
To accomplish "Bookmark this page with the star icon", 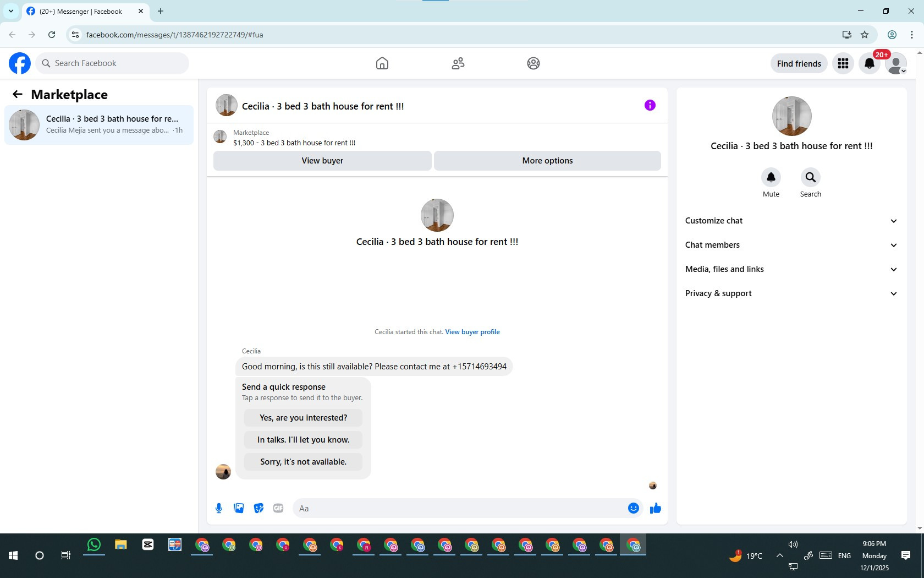I will coord(865,35).
